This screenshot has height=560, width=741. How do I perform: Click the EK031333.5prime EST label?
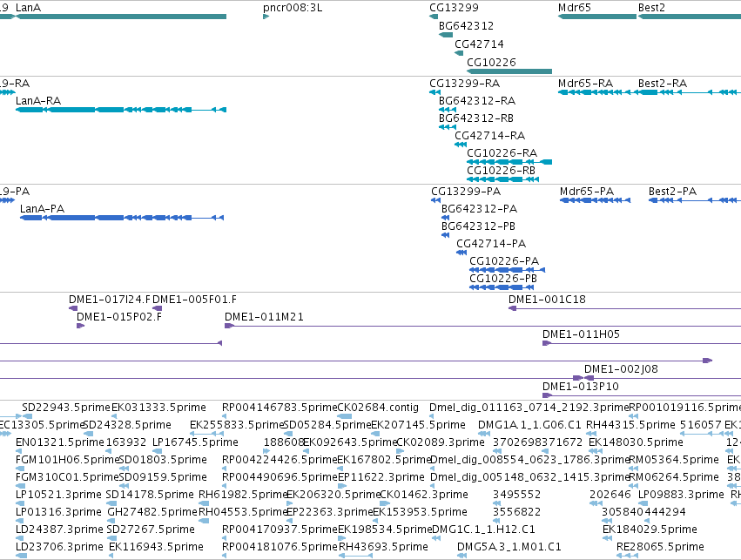(158, 408)
